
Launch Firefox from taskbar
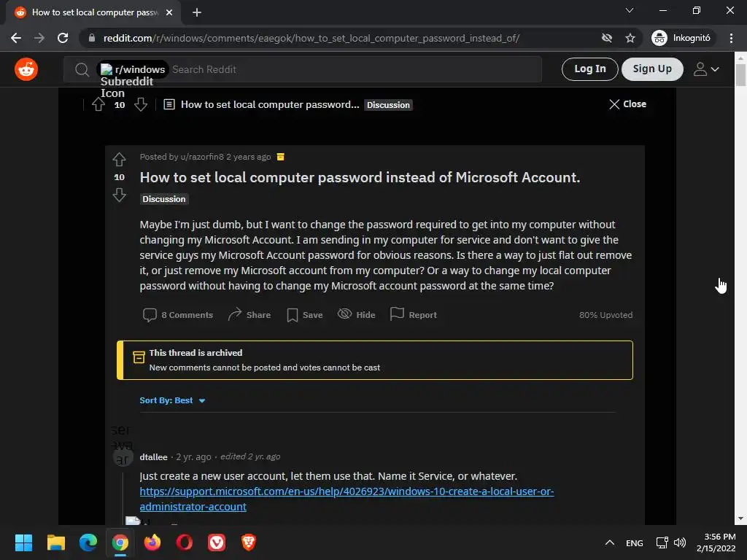pos(152,542)
